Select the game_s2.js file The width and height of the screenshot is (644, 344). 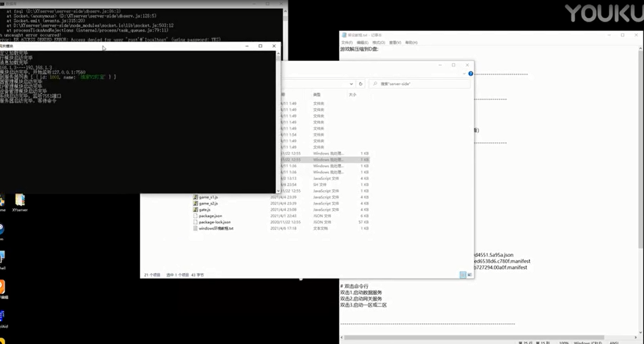tap(209, 203)
